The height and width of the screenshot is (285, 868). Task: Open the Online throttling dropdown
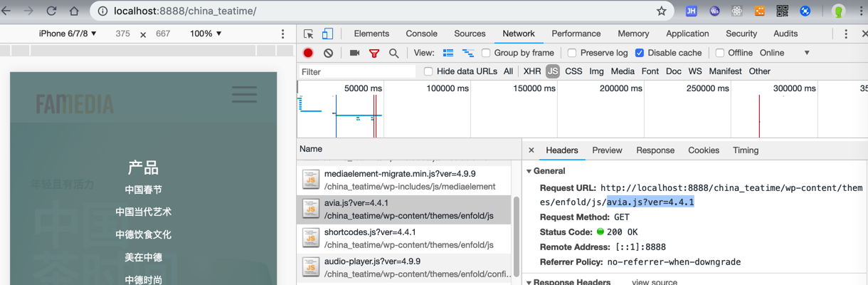coord(785,53)
